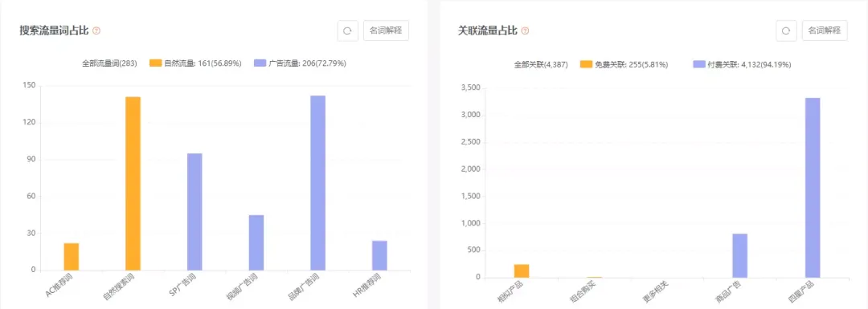
Task: Select the SP广告词 bar
Action: coord(194,212)
